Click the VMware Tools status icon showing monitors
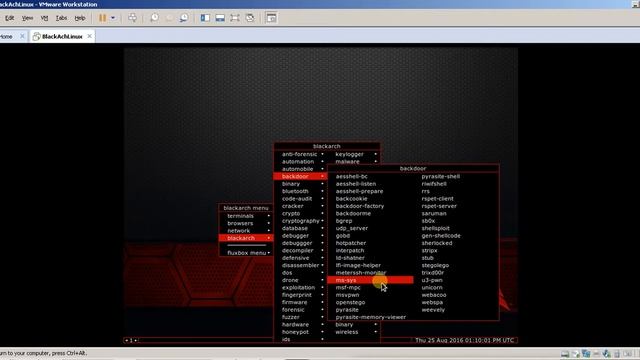 point(586,354)
